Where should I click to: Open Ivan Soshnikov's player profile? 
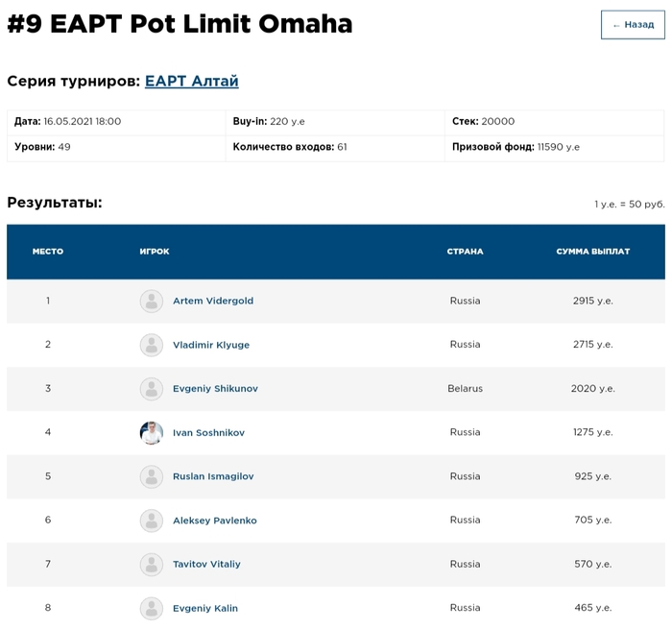(208, 433)
